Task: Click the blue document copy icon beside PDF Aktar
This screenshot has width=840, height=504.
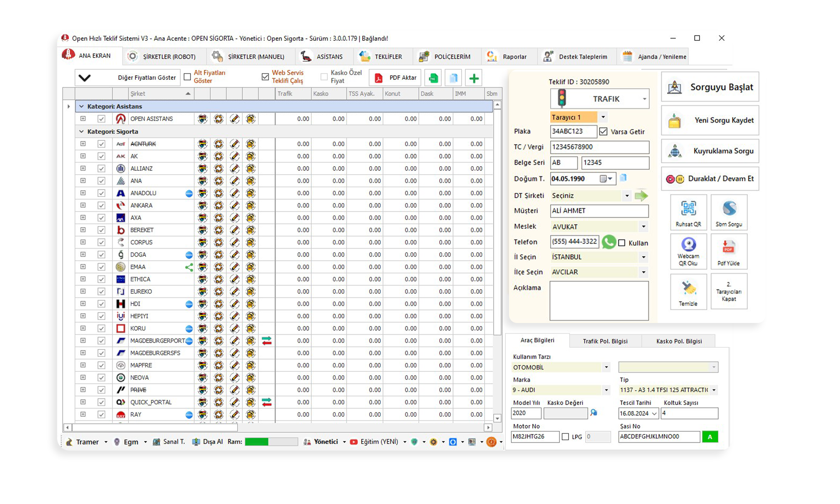Action: click(x=454, y=78)
